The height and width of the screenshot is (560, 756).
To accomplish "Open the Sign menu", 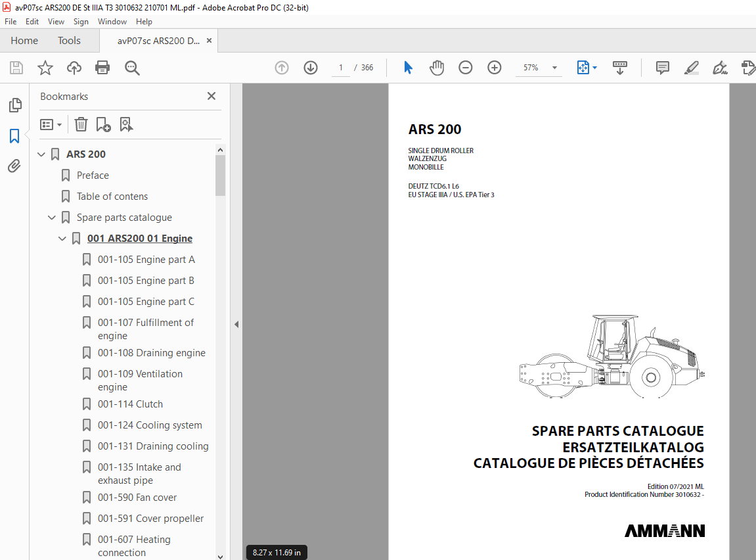I will (81, 22).
